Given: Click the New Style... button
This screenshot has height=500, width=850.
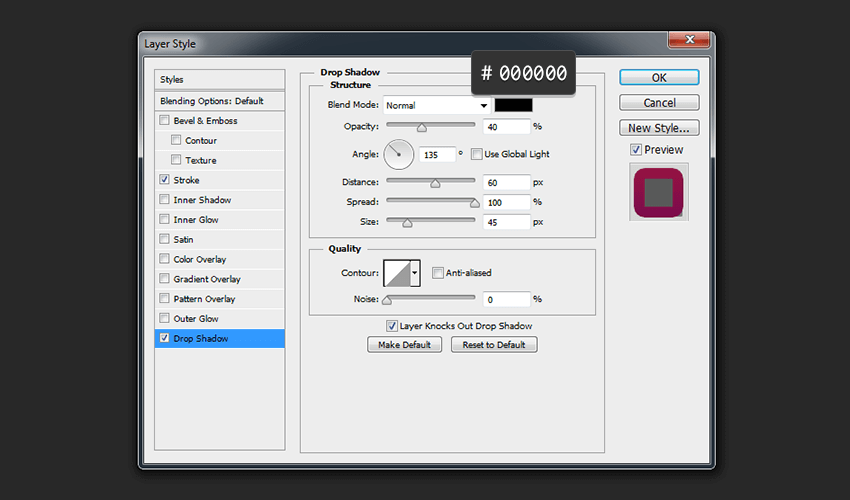Looking at the screenshot, I should click(x=658, y=128).
